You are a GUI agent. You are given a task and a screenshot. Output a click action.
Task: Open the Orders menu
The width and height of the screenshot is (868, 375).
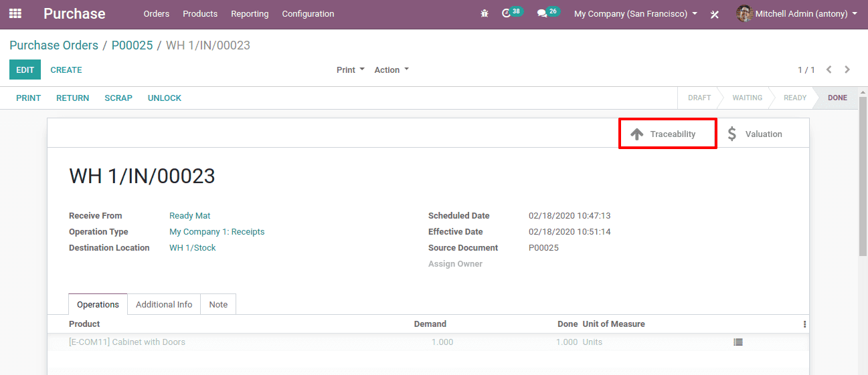coord(157,13)
